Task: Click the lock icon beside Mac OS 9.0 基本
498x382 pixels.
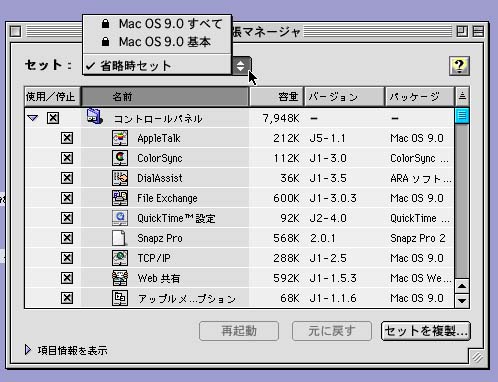Action: point(105,42)
